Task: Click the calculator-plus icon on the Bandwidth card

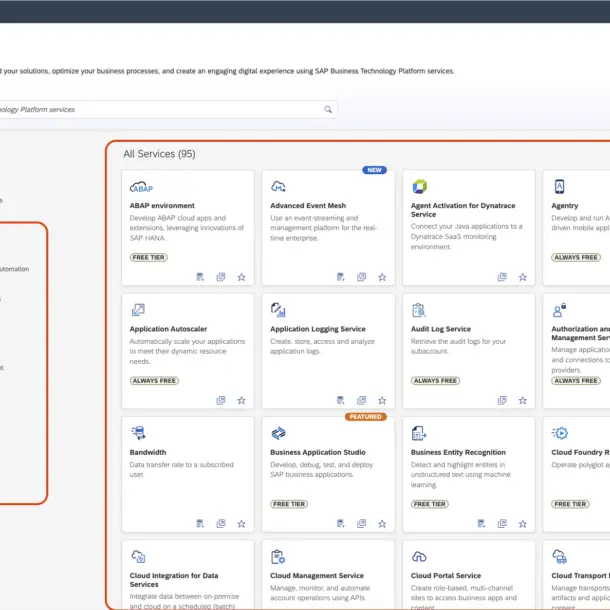Action: tap(200, 524)
